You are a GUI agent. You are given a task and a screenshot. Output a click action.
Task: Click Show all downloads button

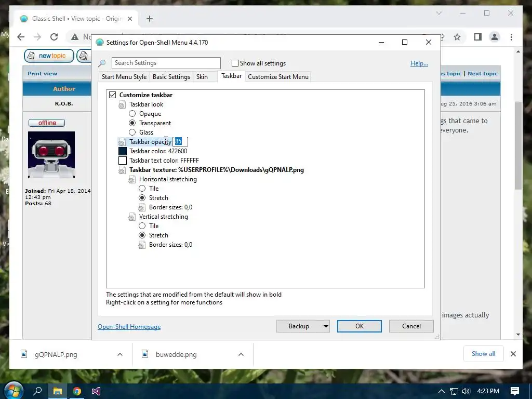(483, 354)
